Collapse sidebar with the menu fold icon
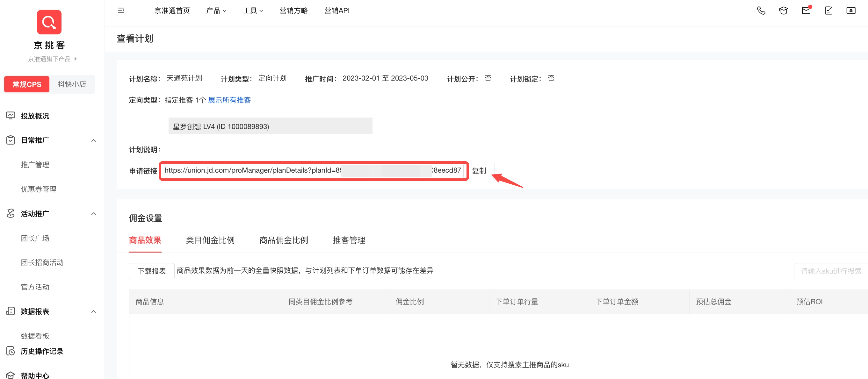Viewport: 868px width, 379px height. pyautogui.click(x=121, y=11)
